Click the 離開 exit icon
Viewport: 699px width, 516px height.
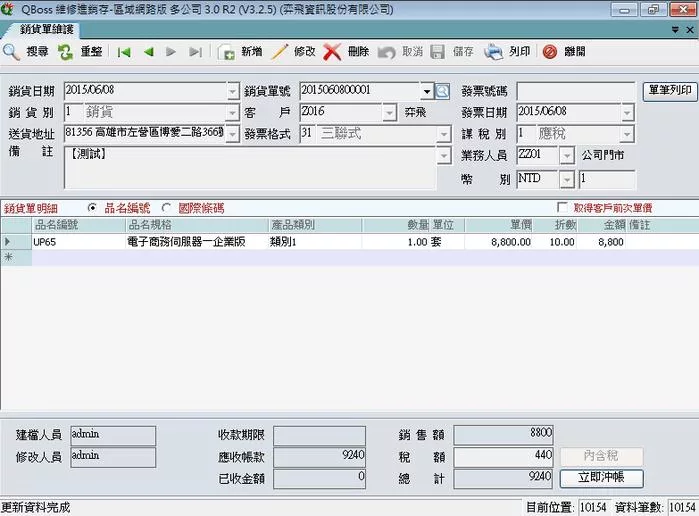[x=549, y=52]
